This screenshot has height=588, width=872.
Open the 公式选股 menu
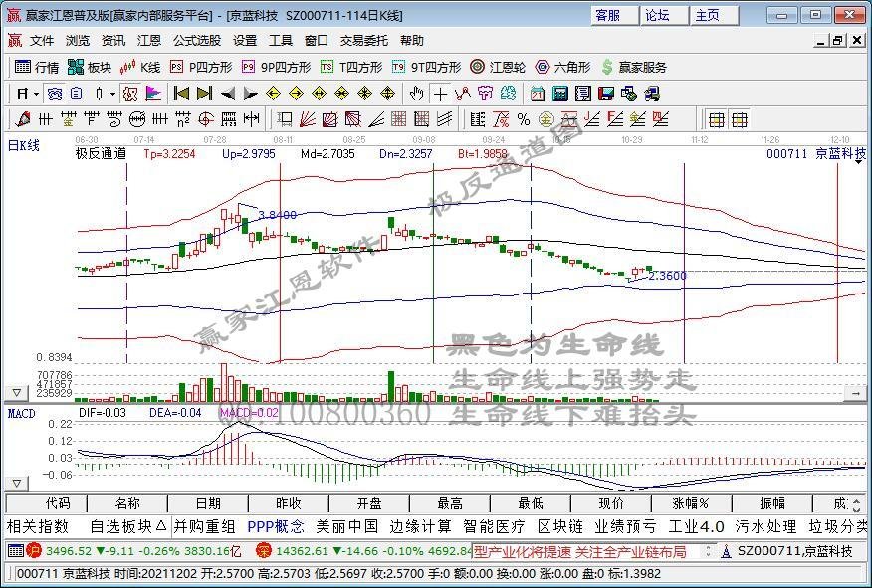click(197, 41)
